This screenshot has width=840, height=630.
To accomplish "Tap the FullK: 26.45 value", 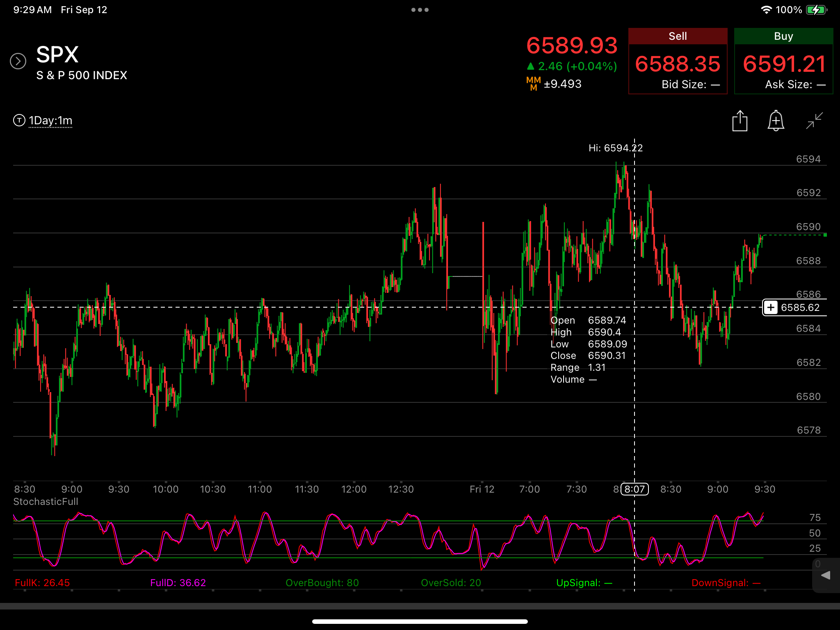I will click(x=42, y=583).
